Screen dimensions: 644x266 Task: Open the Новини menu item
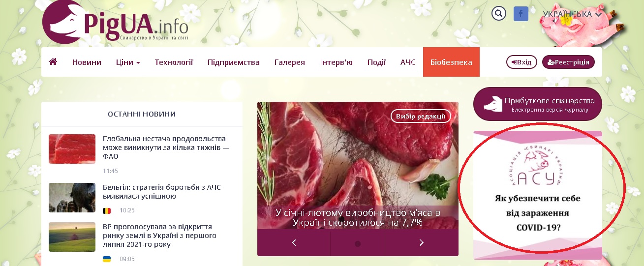click(87, 62)
